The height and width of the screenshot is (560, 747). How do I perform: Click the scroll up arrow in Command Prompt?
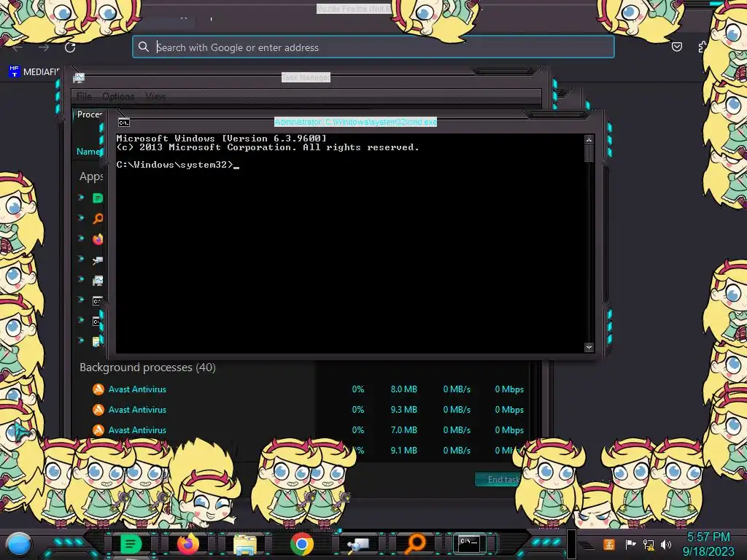pyautogui.click(x=589, y=139)
